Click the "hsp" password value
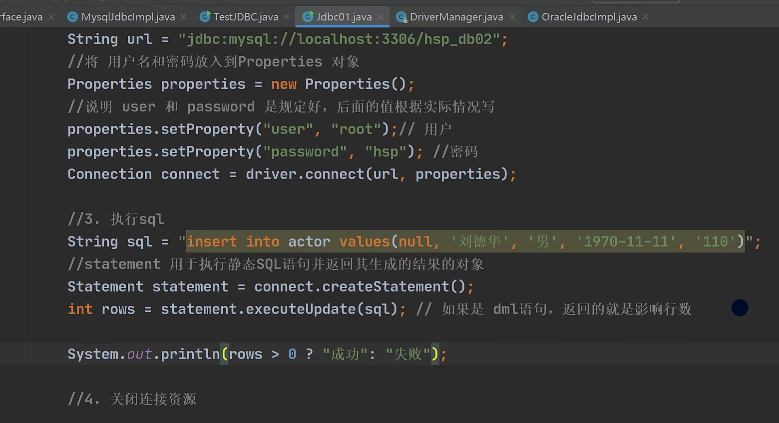This screenshot has width=779, height=423. coord(386,152)
